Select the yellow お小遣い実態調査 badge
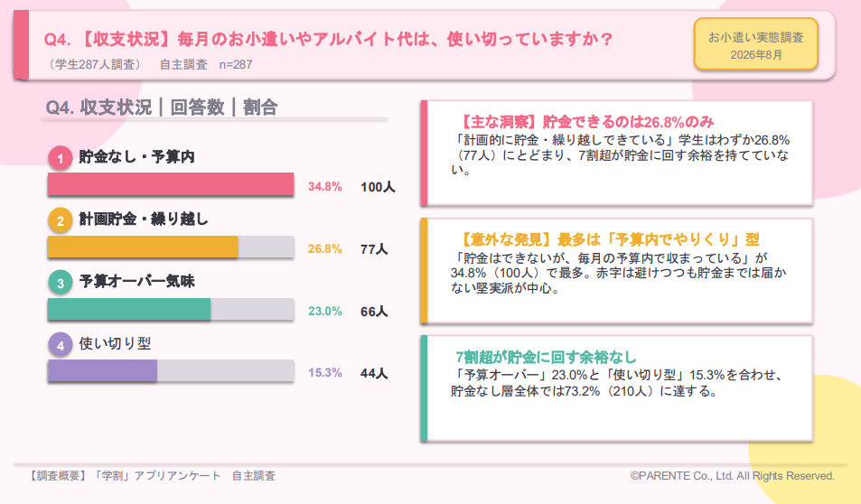 coord(755,44)
